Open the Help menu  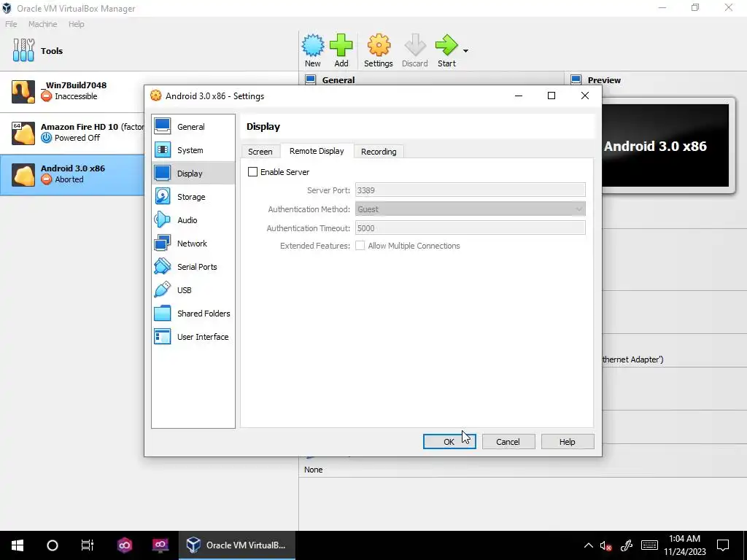point(76,24)
